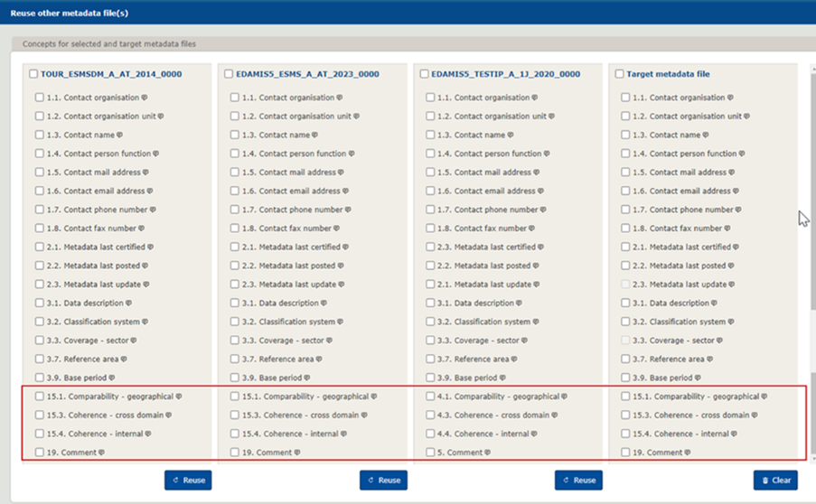Open comment icon of 15.3 Coherence - cross domain, TOUR_ESMSDM column
Image resolution: width=816 pixels, height=504 pixels.
tap(169, 415)
